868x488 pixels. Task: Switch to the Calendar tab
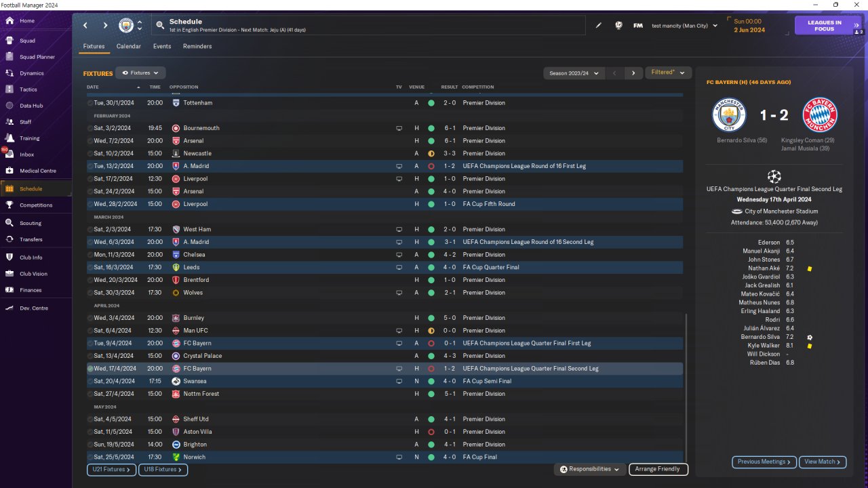129,47
